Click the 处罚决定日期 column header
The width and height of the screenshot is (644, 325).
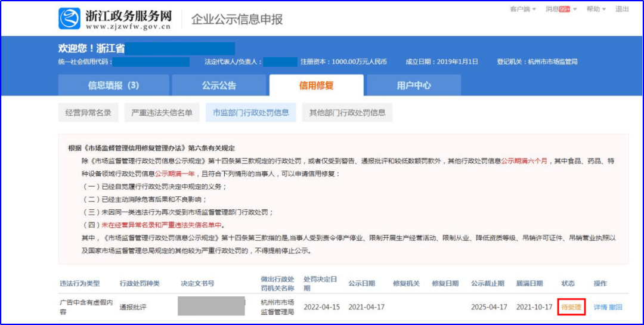321,283
